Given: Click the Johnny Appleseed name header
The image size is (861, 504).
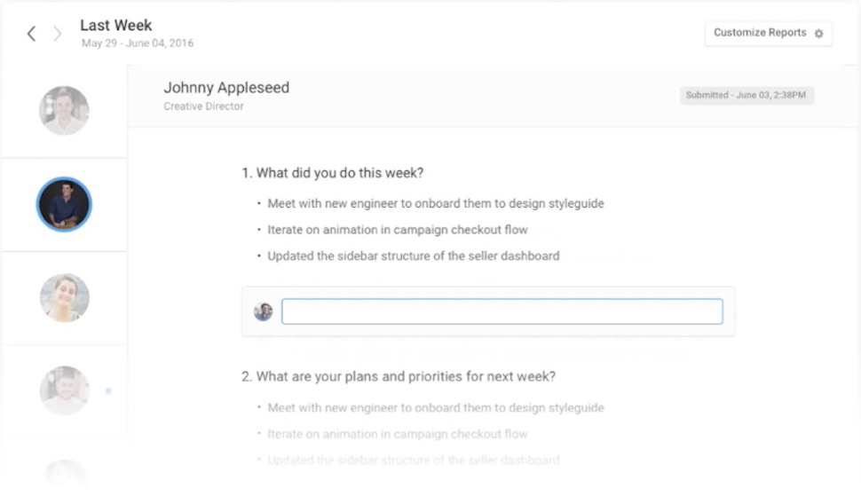Looking at the screenshot, I should click(226, 88).
